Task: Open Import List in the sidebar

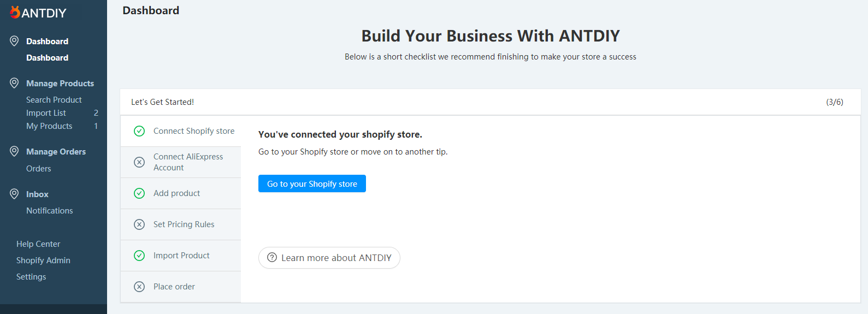Action: click(x=46, y=113)
